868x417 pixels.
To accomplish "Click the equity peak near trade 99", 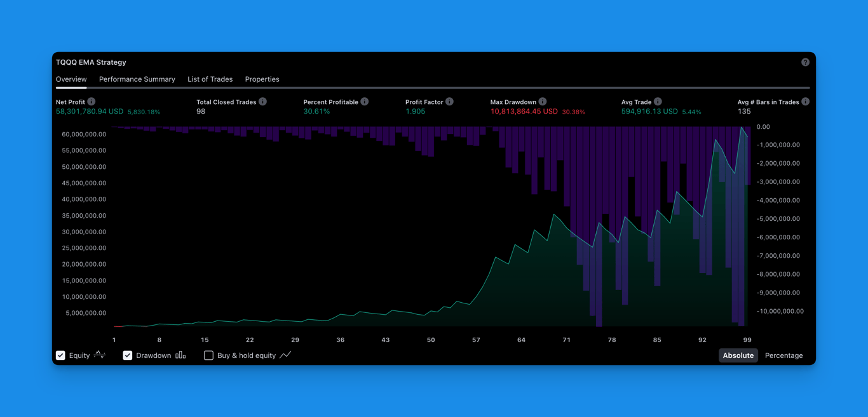I will [x=742, y=128].
